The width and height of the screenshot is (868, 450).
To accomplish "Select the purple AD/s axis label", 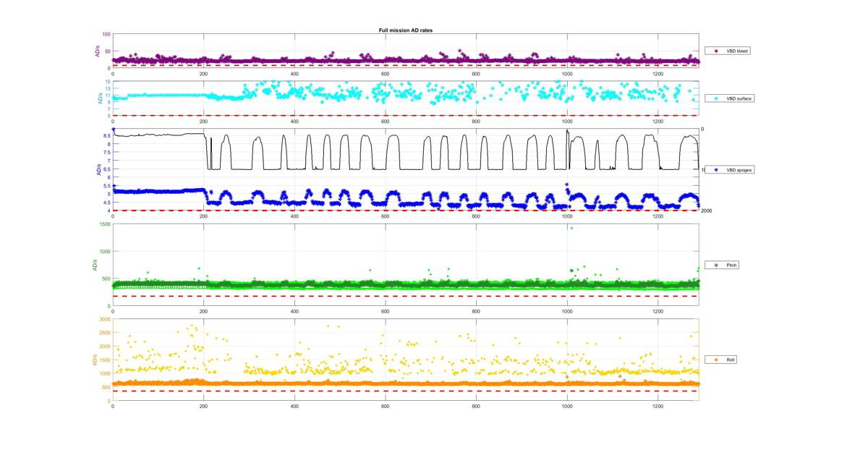I will [98, 51].
